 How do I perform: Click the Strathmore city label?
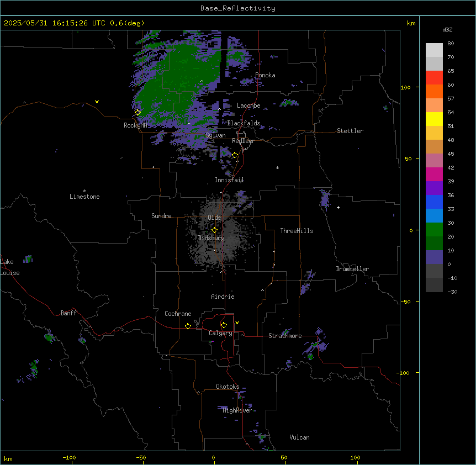coord(285,336)
